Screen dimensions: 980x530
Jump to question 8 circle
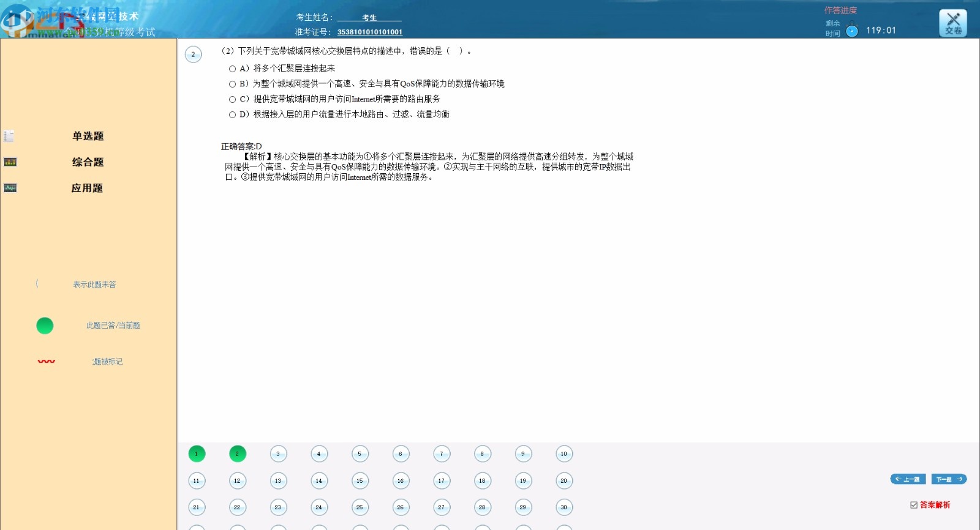pyautogui.click(x=483, y=453)
